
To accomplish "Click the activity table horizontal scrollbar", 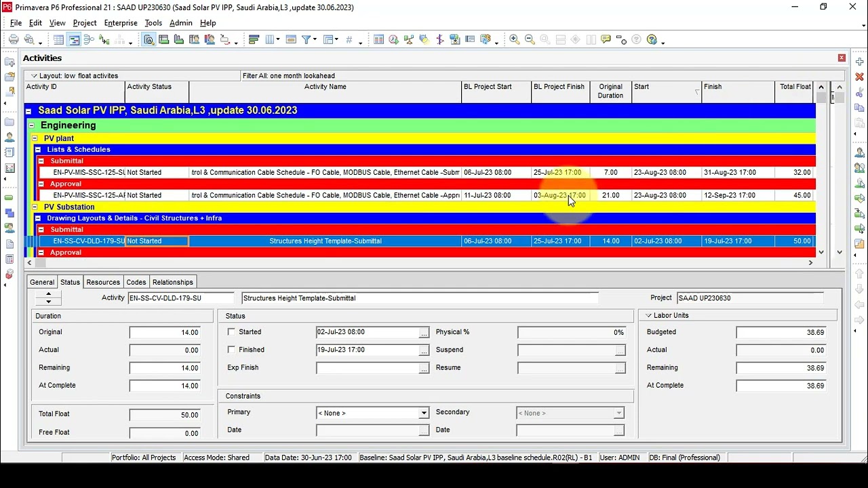I will pos(420,262).
